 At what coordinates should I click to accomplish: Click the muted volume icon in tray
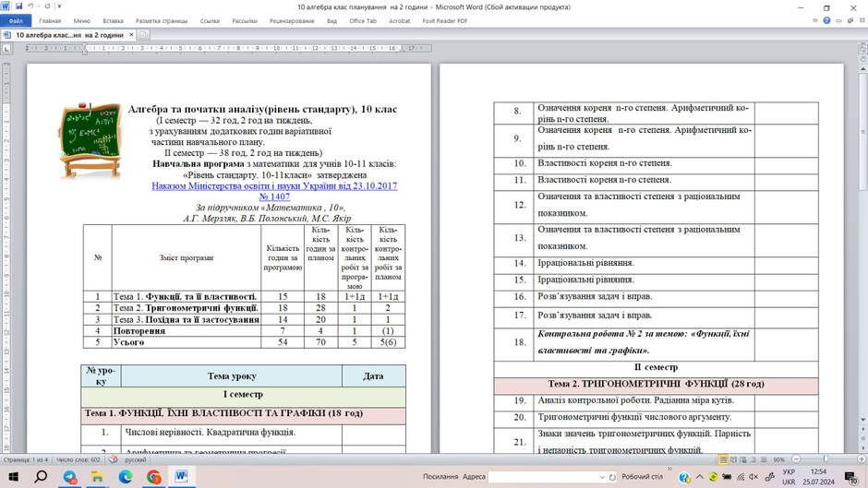753,476
